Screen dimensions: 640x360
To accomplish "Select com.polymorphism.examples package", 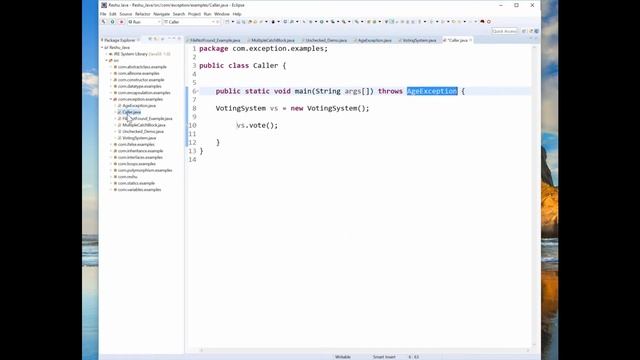I will point(145,170).
